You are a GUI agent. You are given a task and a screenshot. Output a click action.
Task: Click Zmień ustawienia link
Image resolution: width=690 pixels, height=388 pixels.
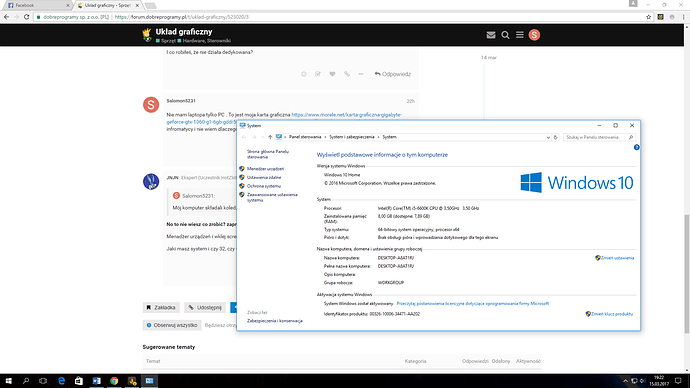click(617, 258)
